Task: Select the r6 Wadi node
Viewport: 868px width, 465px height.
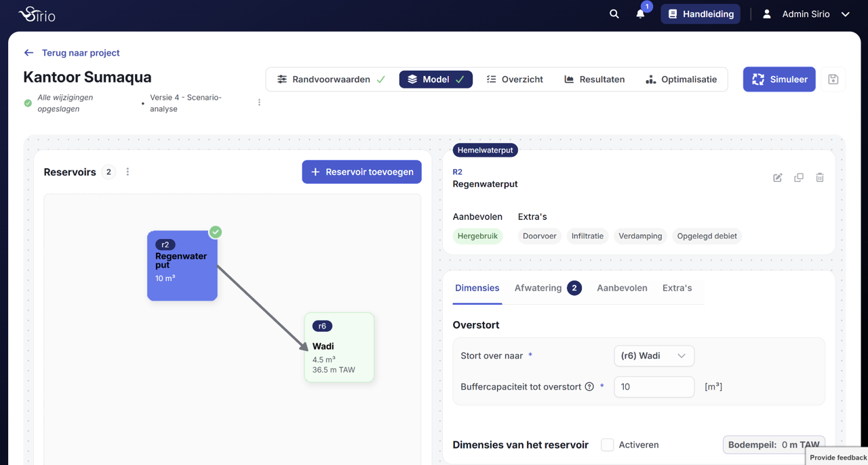Action: [339, 348]
